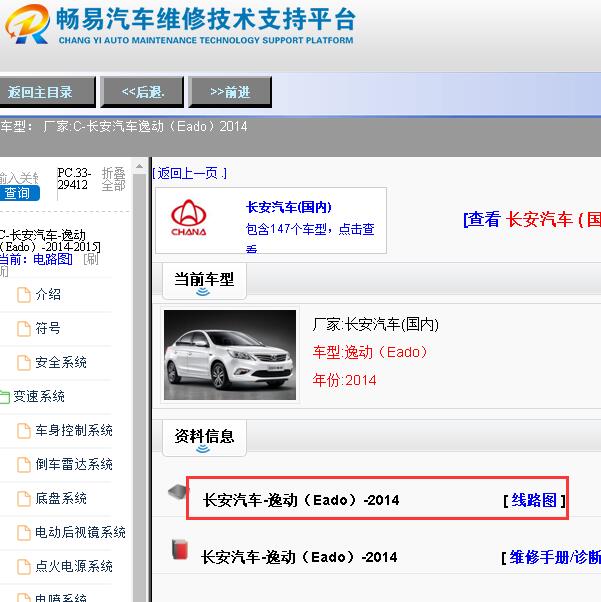
Task: Click the 安全系统 page icon
Action: coord(23,362)
